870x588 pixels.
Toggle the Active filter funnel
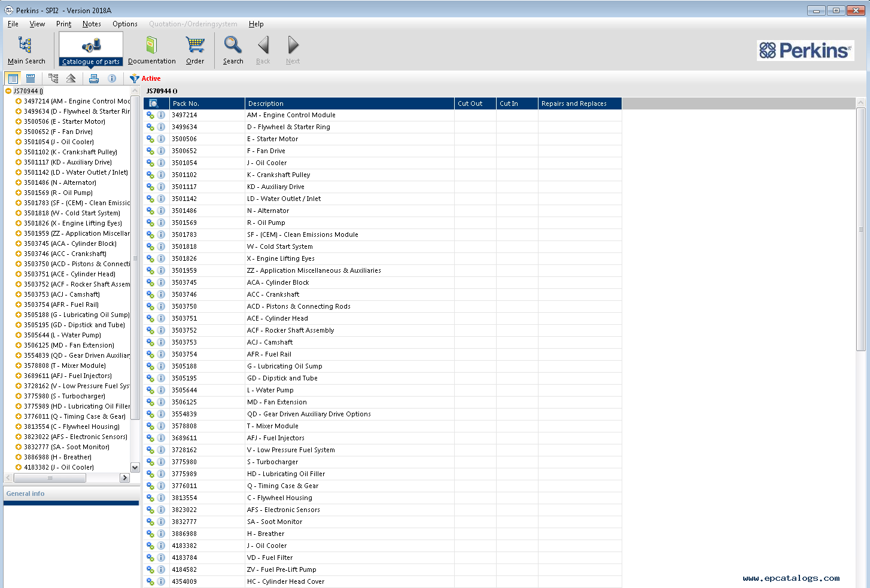pos(135,78)
